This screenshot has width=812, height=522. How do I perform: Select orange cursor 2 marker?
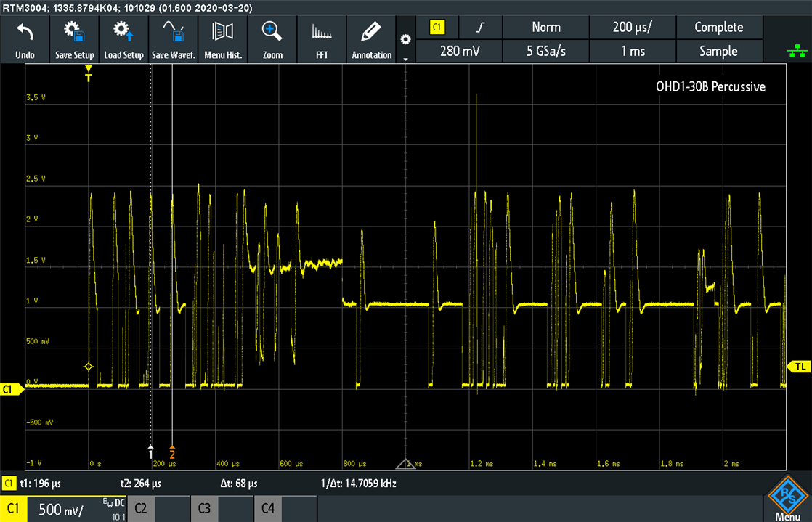point(172,452)
